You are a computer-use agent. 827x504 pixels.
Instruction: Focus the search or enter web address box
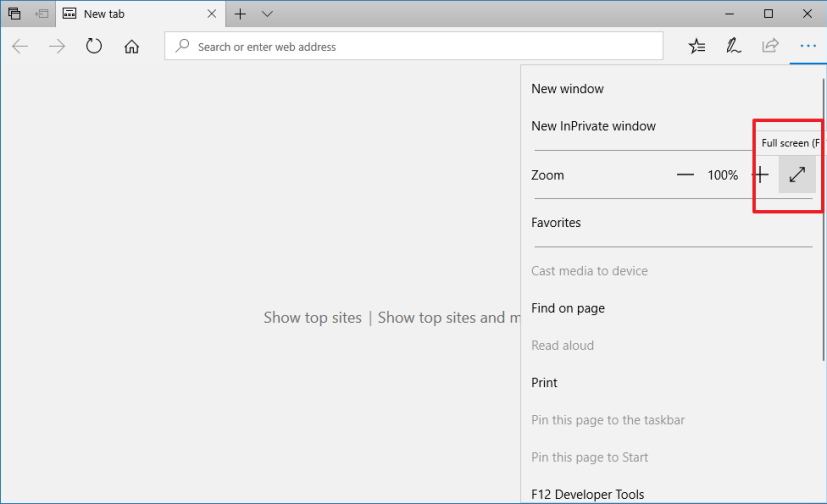coord(414,46)
